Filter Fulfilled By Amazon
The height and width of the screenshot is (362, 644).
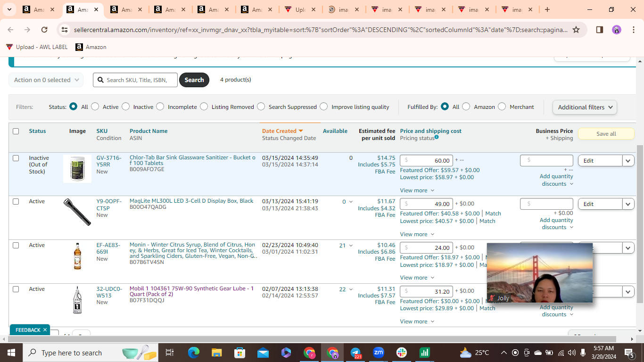(x=466, y=107)
